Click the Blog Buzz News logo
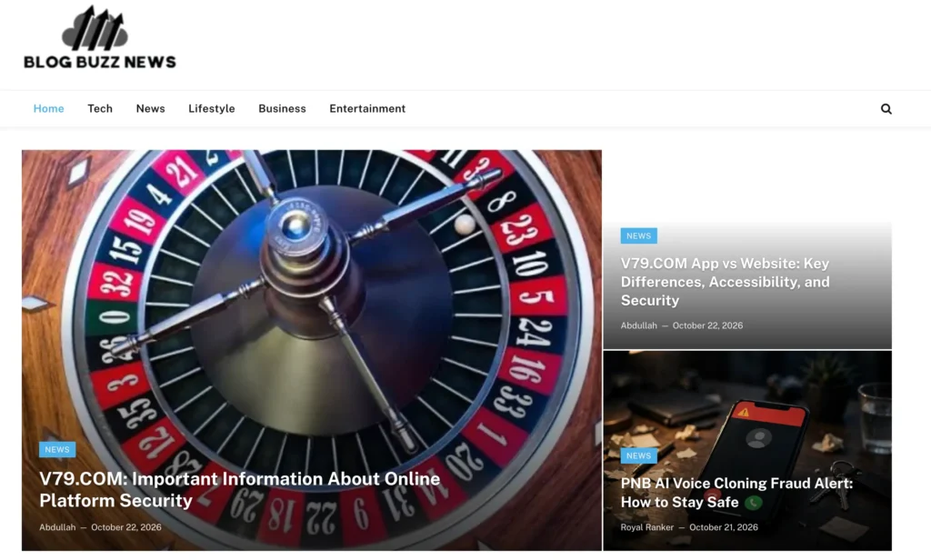The image size is (931, 560). point(100,37)
